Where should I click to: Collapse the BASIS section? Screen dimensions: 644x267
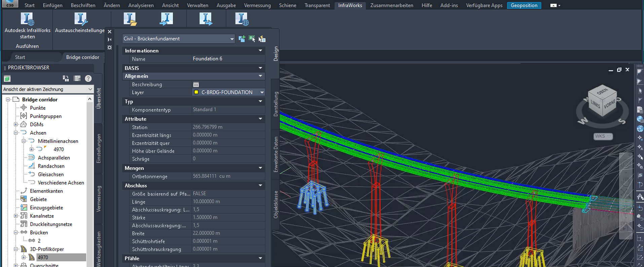click(x=260, y=68)
